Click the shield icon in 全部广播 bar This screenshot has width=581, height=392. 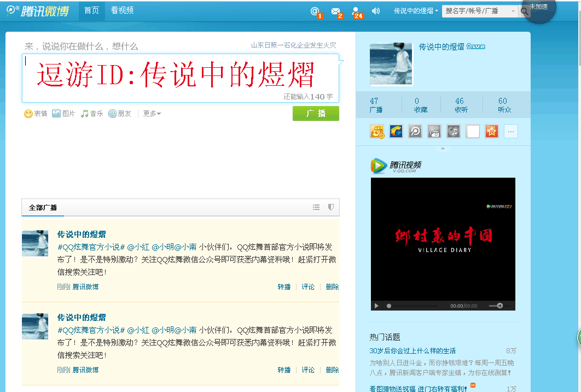(x=331, y=207)
